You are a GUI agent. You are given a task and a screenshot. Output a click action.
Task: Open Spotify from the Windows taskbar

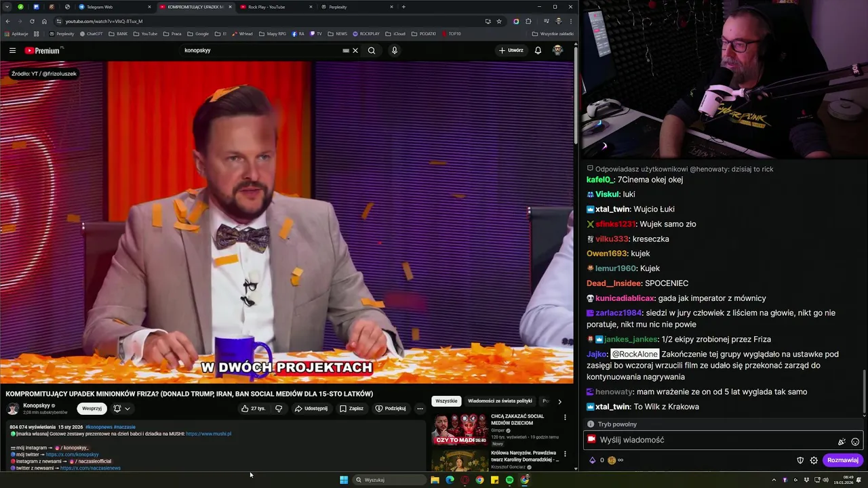click(x=509, y=480)
